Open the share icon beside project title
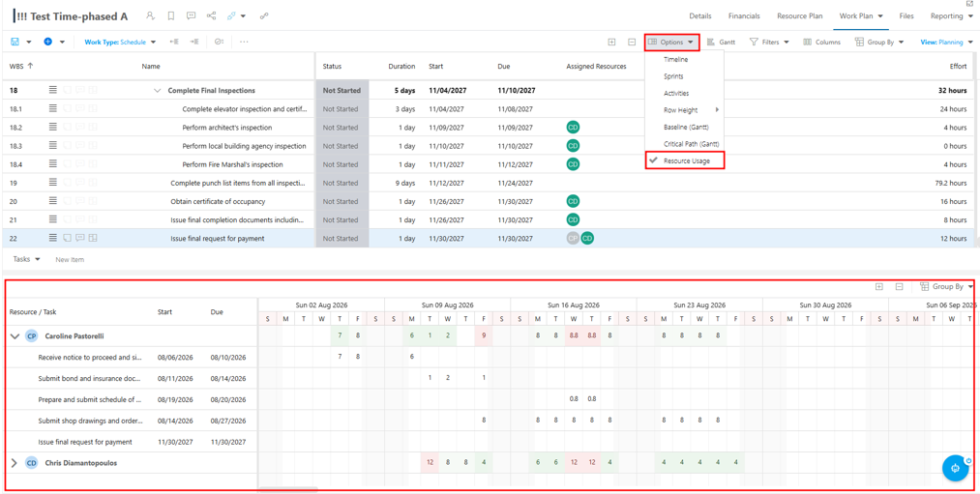The height and width of the screenshot is (494, 980). (x=211, y=15)
